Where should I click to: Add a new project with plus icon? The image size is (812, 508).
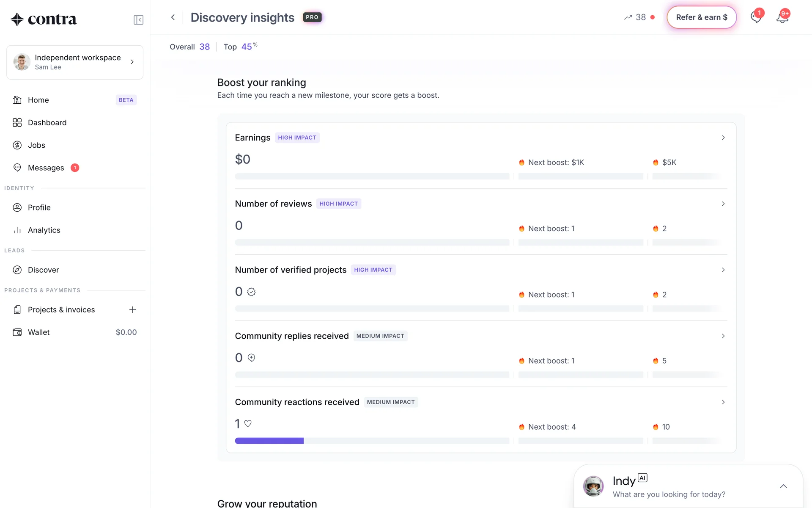pyautogui.click(x=132, y=310)
